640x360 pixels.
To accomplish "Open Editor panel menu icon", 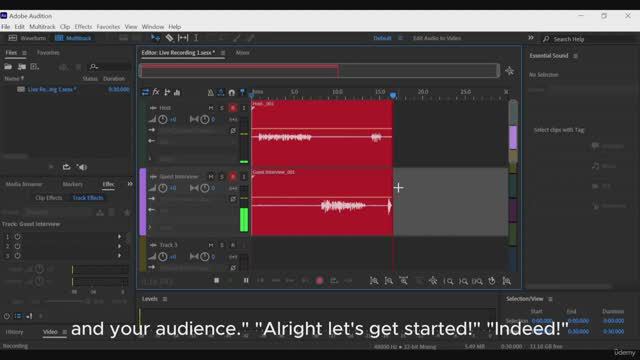I will point(223,53).
